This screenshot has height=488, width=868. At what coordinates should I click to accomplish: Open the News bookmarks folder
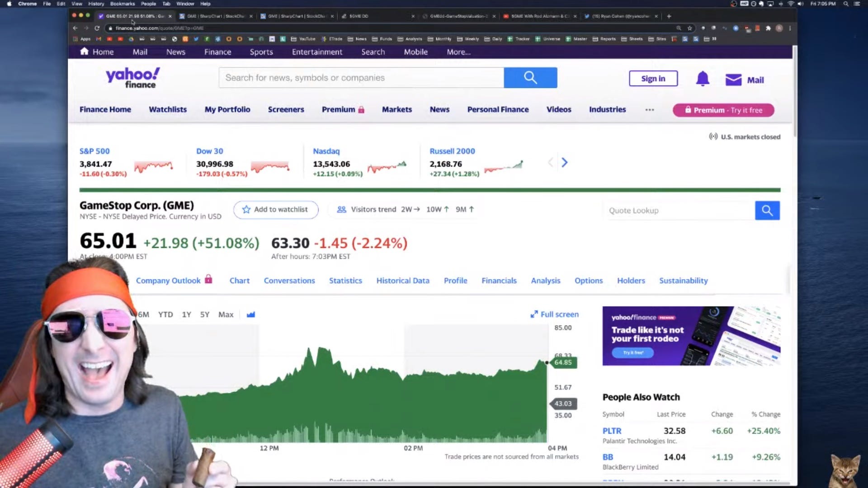click(x=357, y=39)
